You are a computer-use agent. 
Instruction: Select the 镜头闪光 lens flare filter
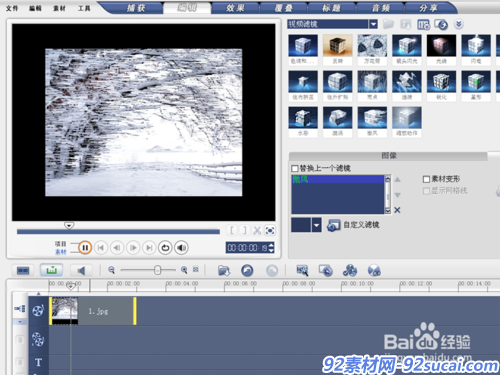(x=407, y=50)
